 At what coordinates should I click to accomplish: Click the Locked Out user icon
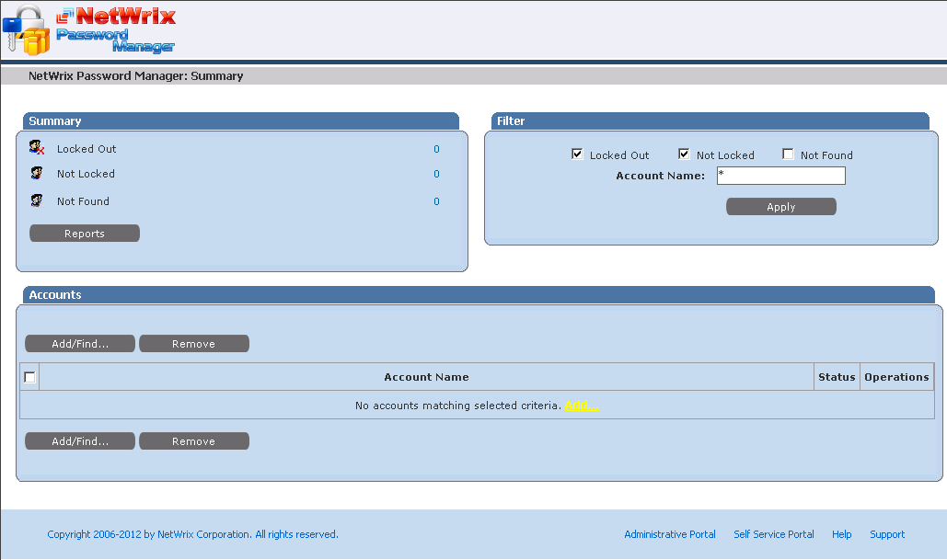click(37, 148)
